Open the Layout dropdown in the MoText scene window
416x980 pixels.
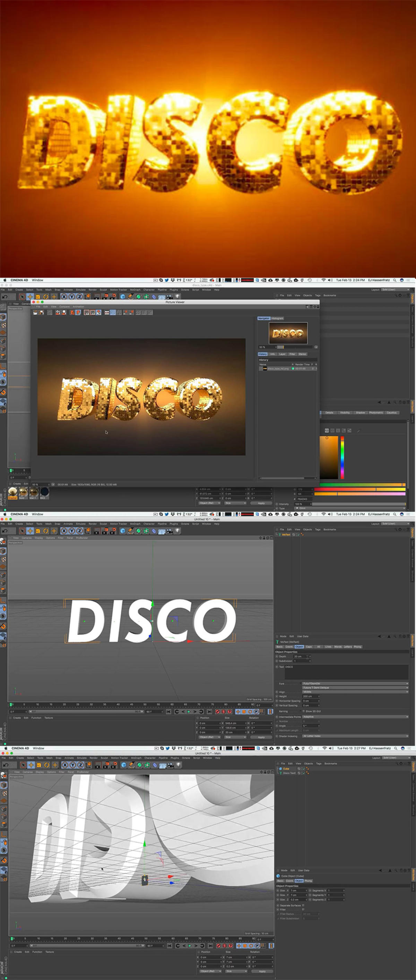[x=396, y=524]
